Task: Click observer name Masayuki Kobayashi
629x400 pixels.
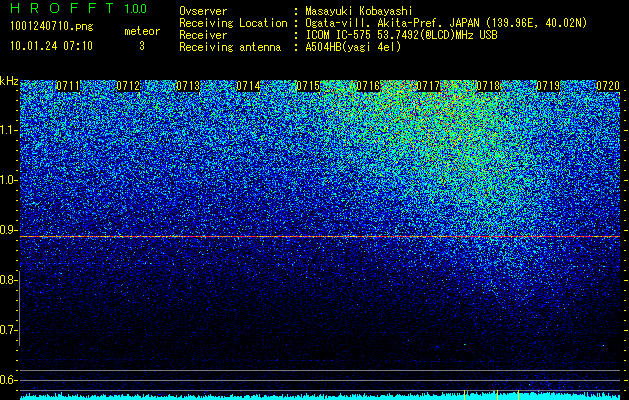Action: [359, 11]
